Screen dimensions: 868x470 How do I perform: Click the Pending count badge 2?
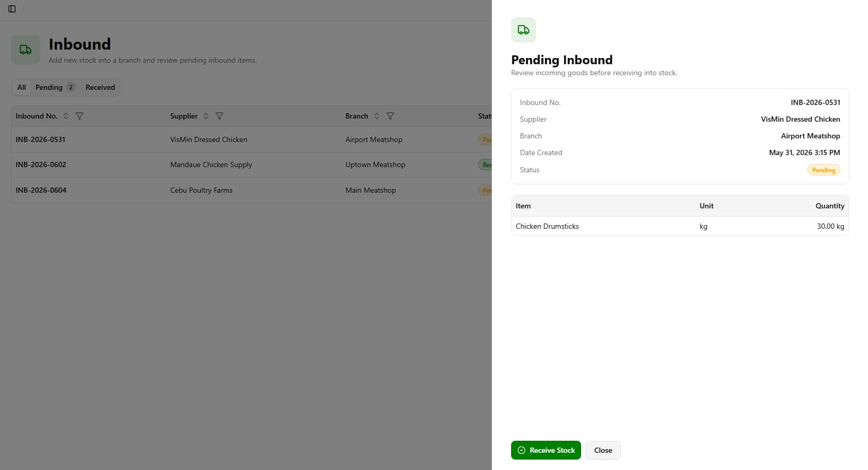click(71, 87)
